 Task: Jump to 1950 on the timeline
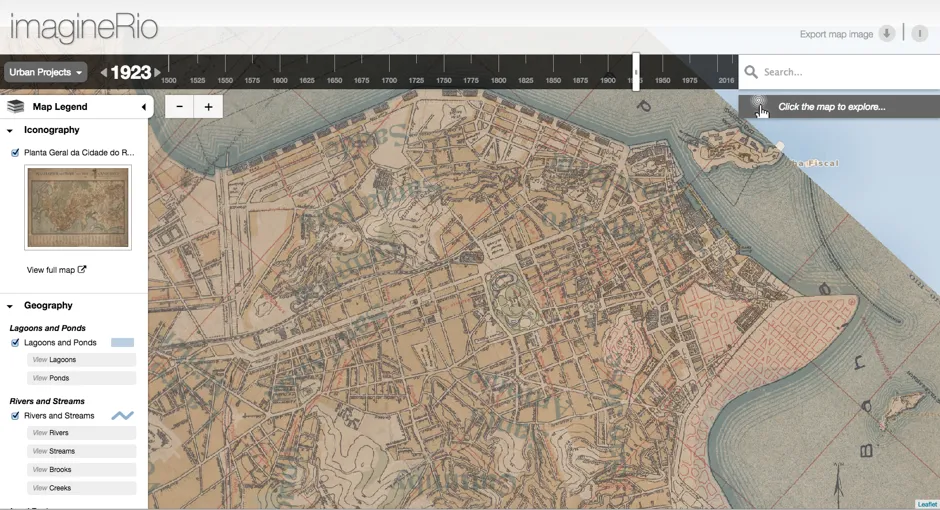662,80
